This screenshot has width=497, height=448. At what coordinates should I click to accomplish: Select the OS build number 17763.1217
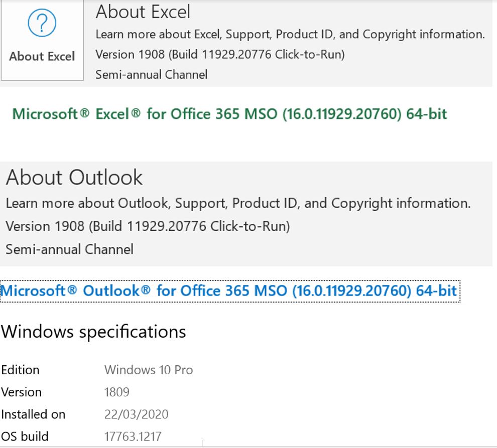[133, 436]
